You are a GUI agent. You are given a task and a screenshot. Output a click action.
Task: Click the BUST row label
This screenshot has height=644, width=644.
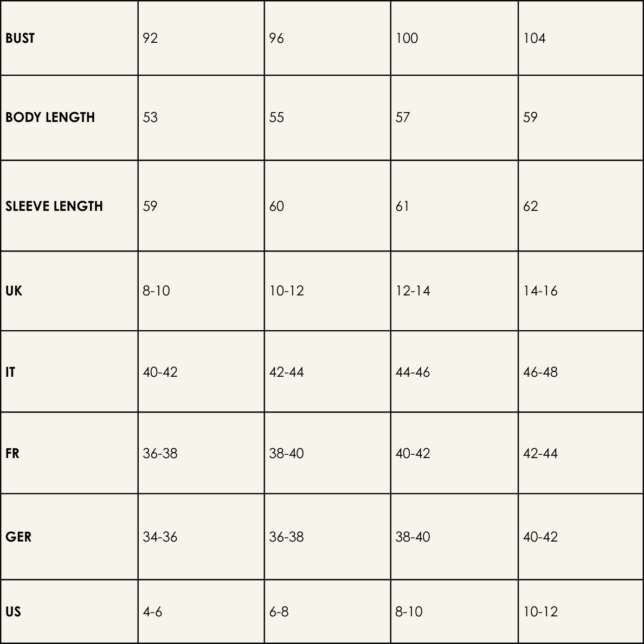point(20,38)
